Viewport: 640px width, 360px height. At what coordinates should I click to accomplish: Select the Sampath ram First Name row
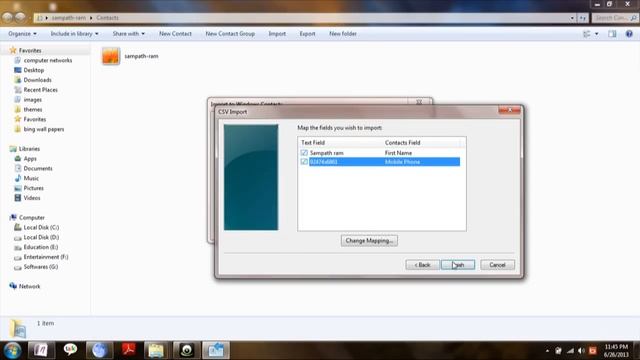click(x=380, y=153)
